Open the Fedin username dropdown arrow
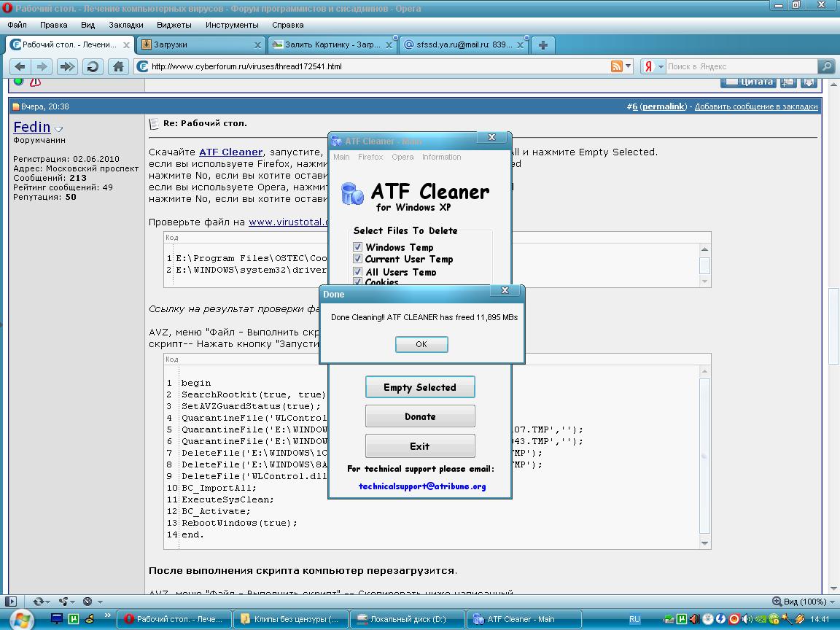Viewport: 840px width, 630px height. [x=59, y=129]
